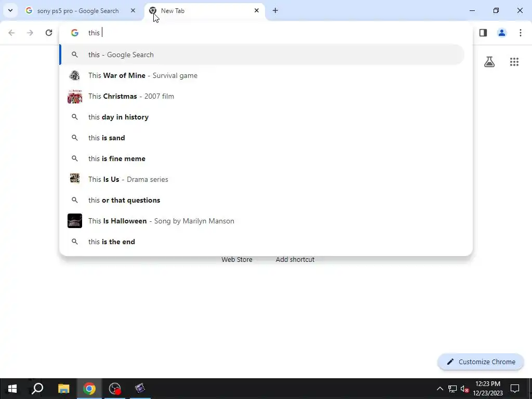Close the sony ps5 pro tab

point(133,10)
